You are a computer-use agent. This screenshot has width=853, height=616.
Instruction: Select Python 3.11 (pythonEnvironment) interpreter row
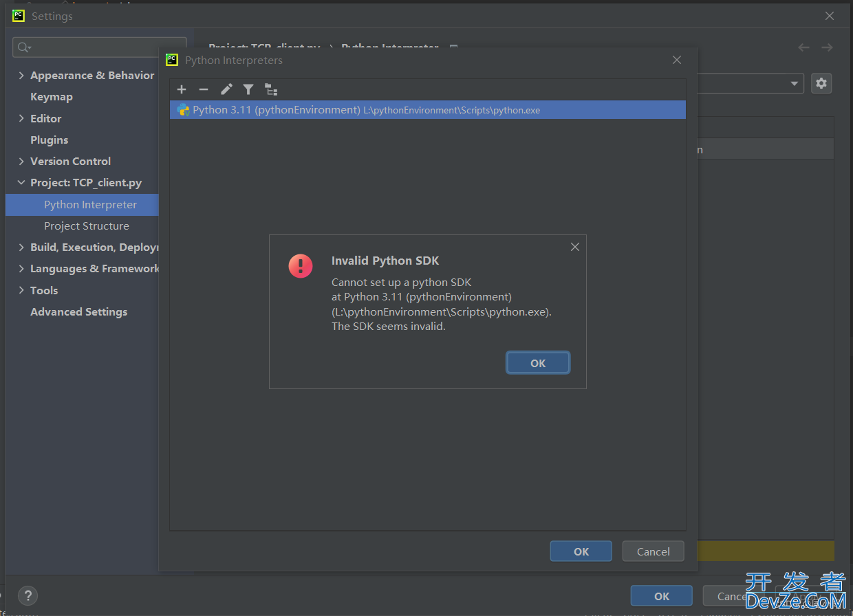click(x=428, y=110)
